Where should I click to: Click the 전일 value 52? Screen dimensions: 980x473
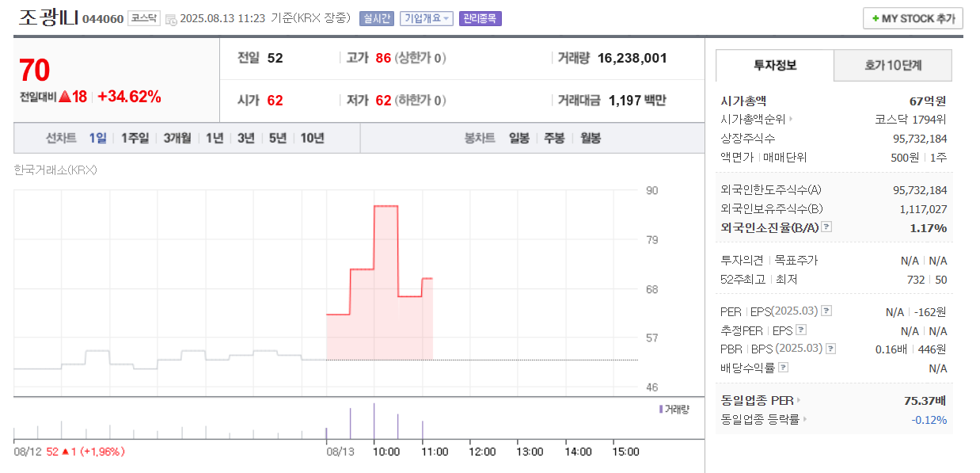click(x=275, y=58)
